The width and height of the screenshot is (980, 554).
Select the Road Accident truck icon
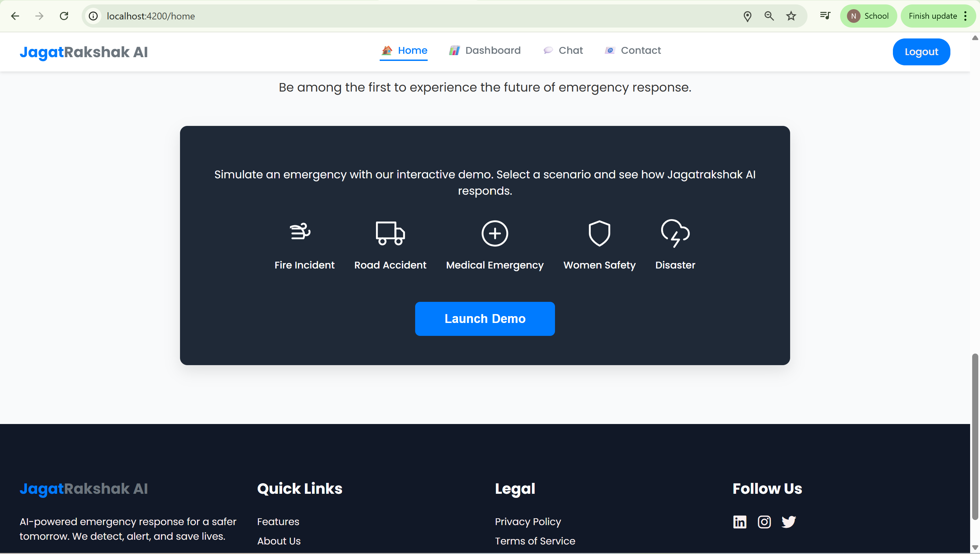tap(390, 233)
